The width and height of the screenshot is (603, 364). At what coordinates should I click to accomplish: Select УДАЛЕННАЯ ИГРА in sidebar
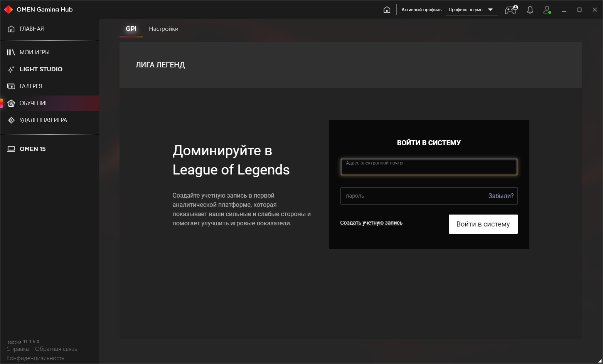50,120
